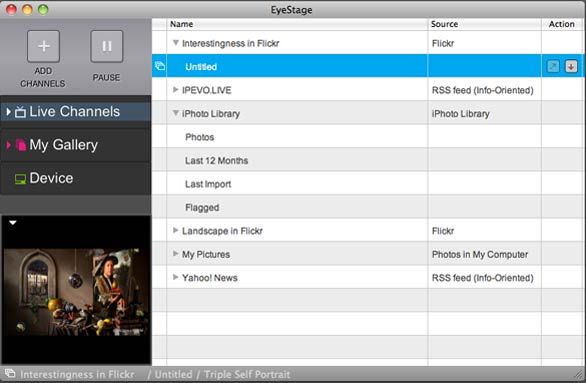This screenshot has width=586, height=383.
Task: Click Triple Self Portrait status text
Action: click(247, 374)
